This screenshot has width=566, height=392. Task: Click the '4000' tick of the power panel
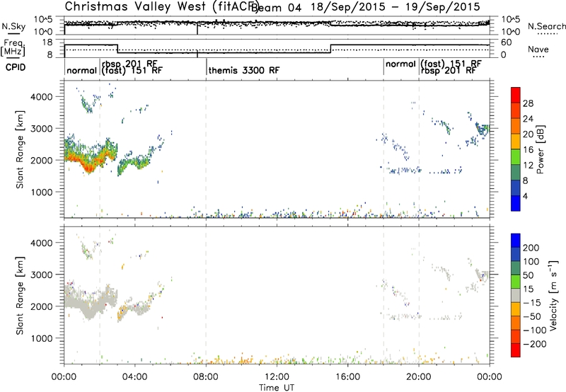(41, 97)
